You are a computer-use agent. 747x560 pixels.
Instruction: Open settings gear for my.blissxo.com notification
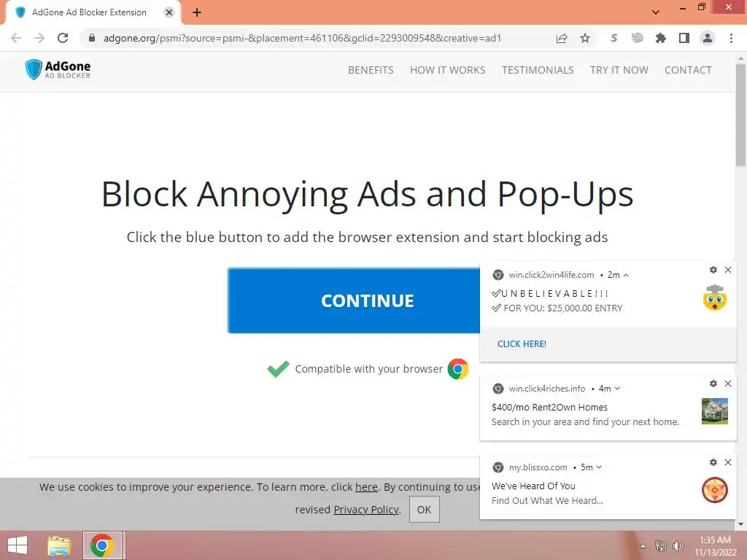(713, 462)
